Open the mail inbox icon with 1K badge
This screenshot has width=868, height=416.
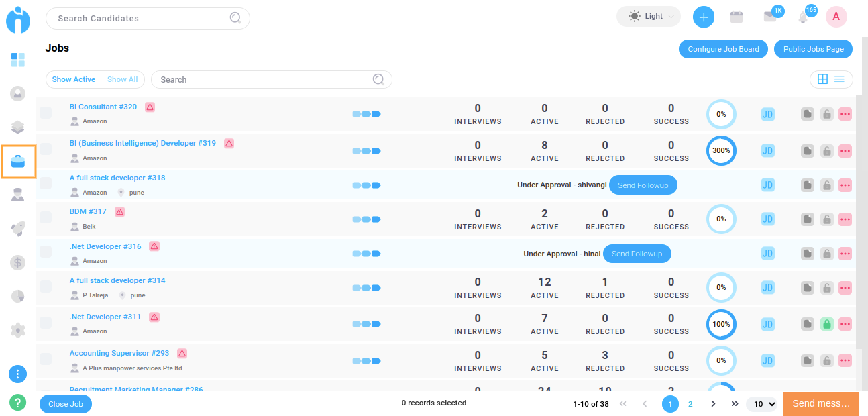coord(770,17)
